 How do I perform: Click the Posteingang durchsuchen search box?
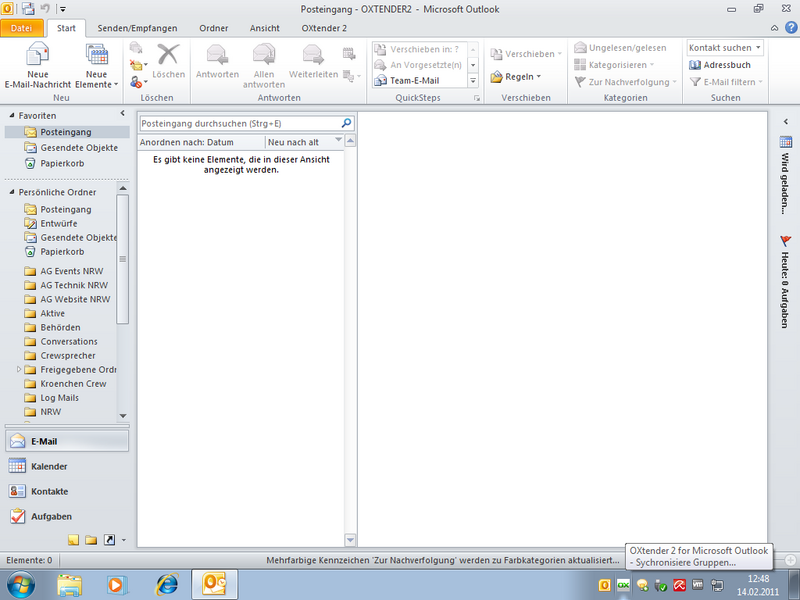click(x=240, y=123)
